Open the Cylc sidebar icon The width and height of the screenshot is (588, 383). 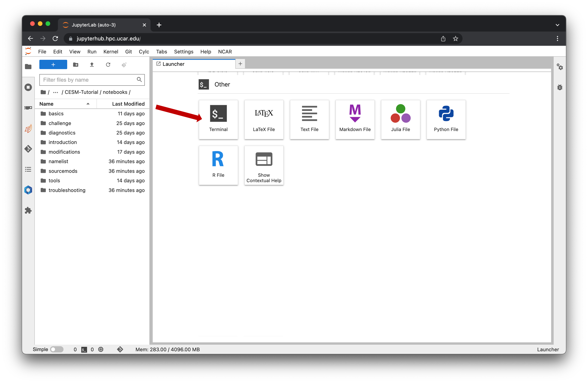coord(28,128)
